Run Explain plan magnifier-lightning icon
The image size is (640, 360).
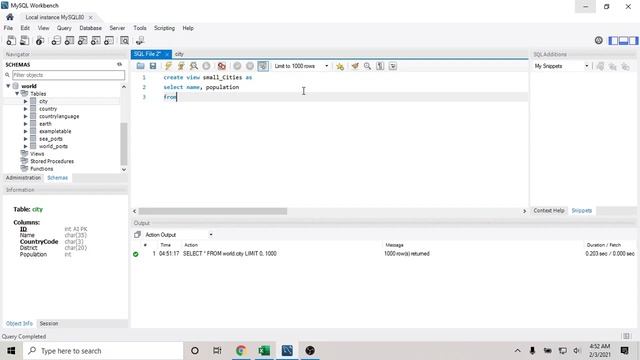coord(194,66)
